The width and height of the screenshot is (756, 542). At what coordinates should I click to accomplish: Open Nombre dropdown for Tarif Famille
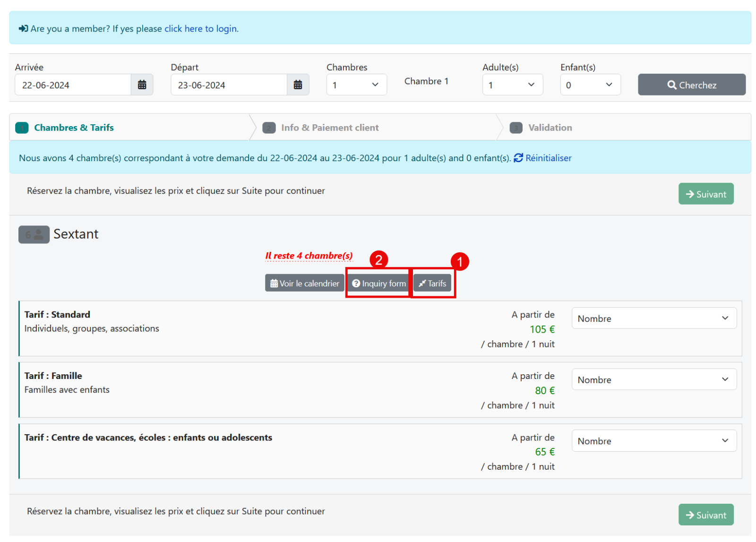coord(653,379)
